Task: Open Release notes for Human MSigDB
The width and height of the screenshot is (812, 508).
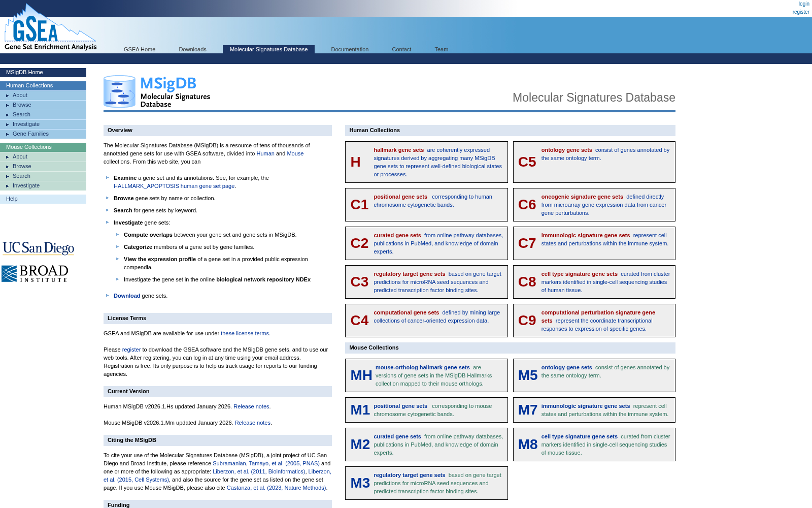Action: tap(251, 406)
